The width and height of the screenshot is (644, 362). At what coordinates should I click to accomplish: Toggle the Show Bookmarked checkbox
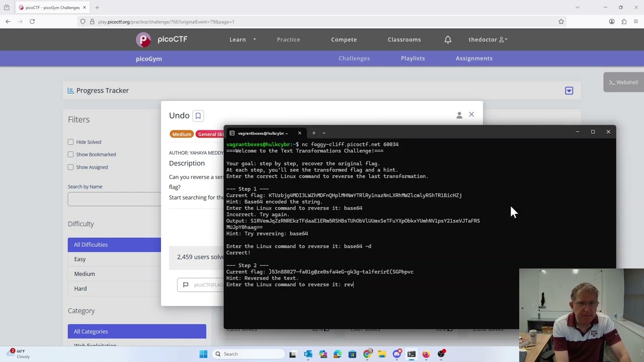(x=70, y=155)
